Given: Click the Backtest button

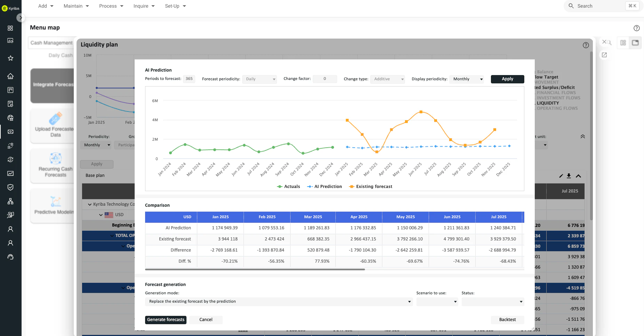Looking at the screenshot, I should (507, 320).
